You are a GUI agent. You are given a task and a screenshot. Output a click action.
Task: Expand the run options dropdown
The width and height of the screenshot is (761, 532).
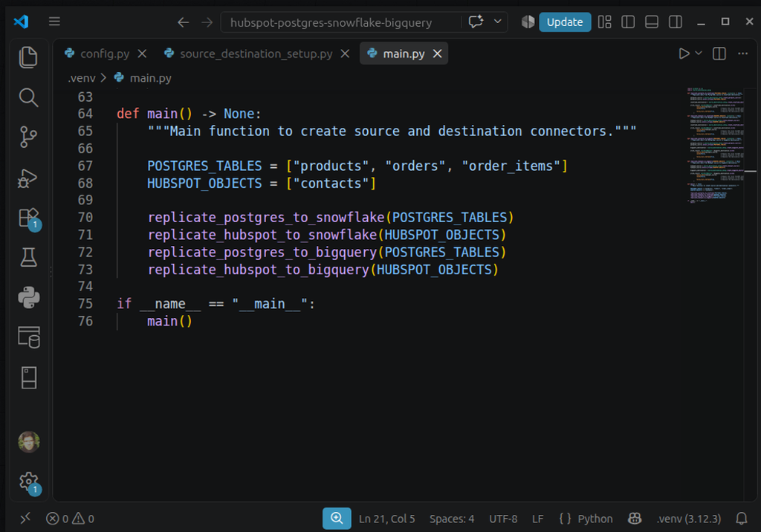[699, 53]
